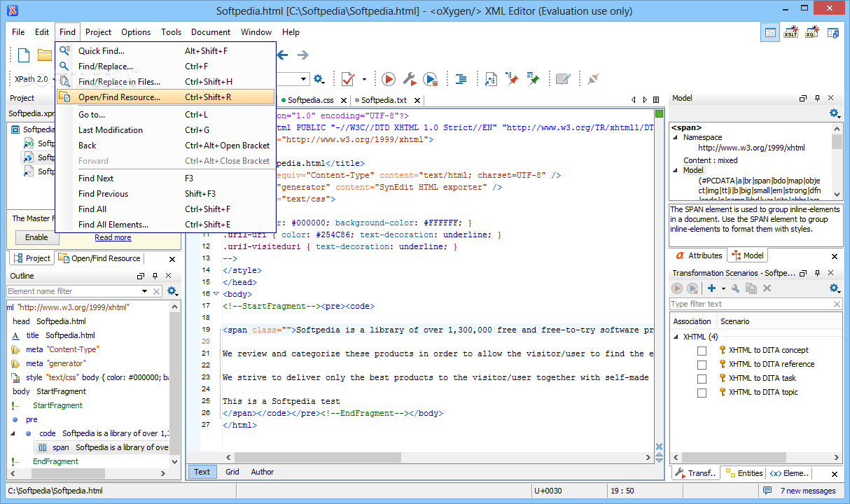The image size is (850, 504).
Task: Click the Enable button
Action: 36,237
